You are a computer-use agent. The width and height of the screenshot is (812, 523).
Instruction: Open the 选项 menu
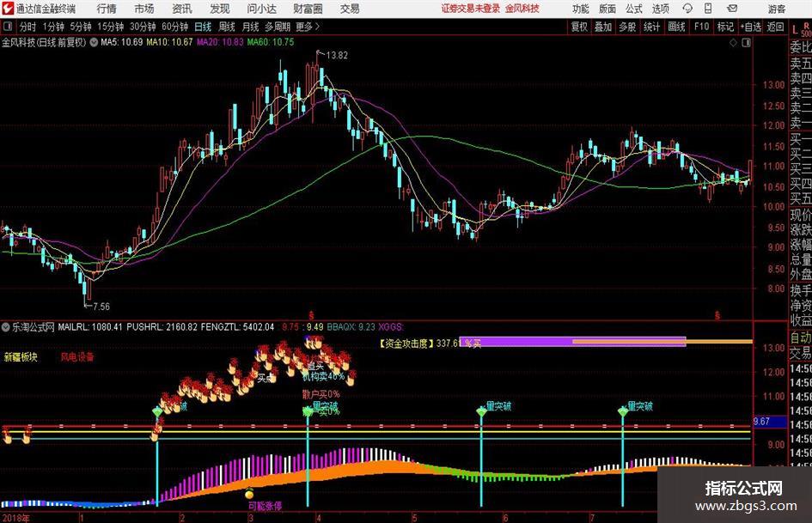pos(660,9)
